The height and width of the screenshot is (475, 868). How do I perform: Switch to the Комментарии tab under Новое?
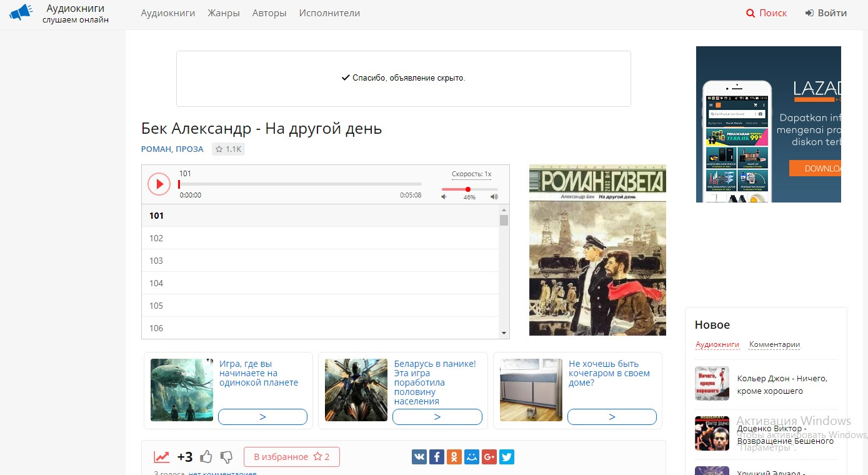774,344
